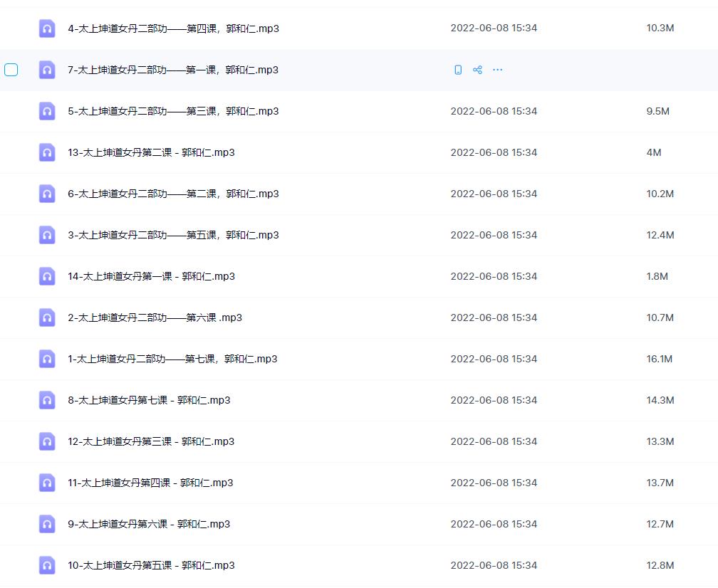Click the audio icon for 7-太上坤道女丹二部功第一课
The height and width of the screenshot is (588, 718).
click(47, 70)
